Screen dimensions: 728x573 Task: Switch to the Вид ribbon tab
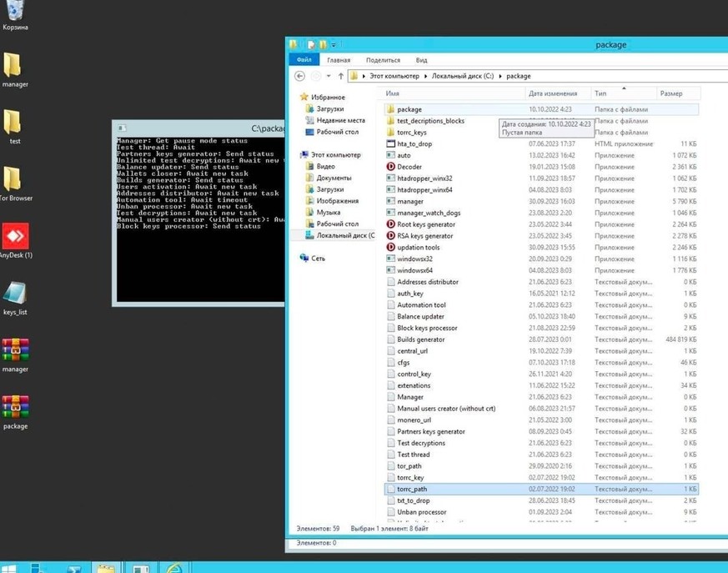click(x=421, y=60)
